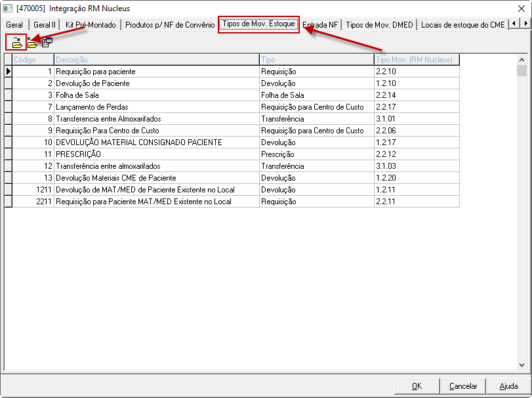Screen dimensions: 532x398
Task: Click the RM Nucleus value 2.2.17
Action: click(417, 107)
